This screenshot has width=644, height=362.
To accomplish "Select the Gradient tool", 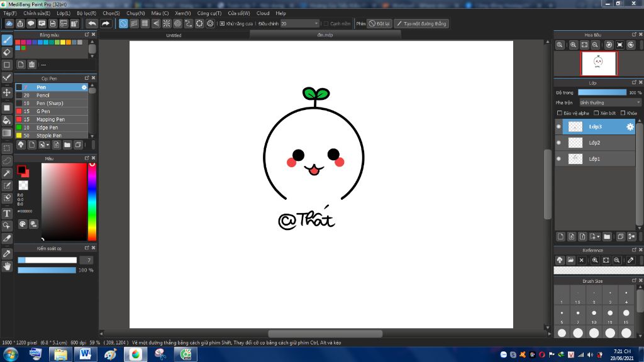I will [x=7, y=133].
